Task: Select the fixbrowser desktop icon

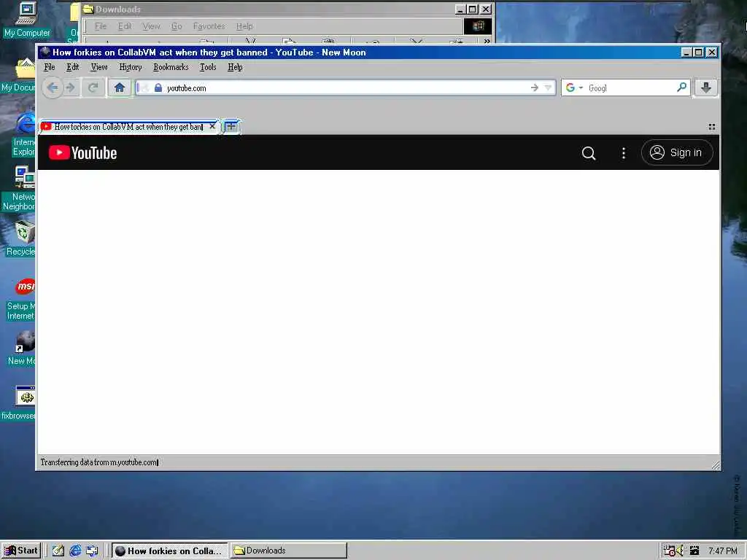Action: coord(19,402)
